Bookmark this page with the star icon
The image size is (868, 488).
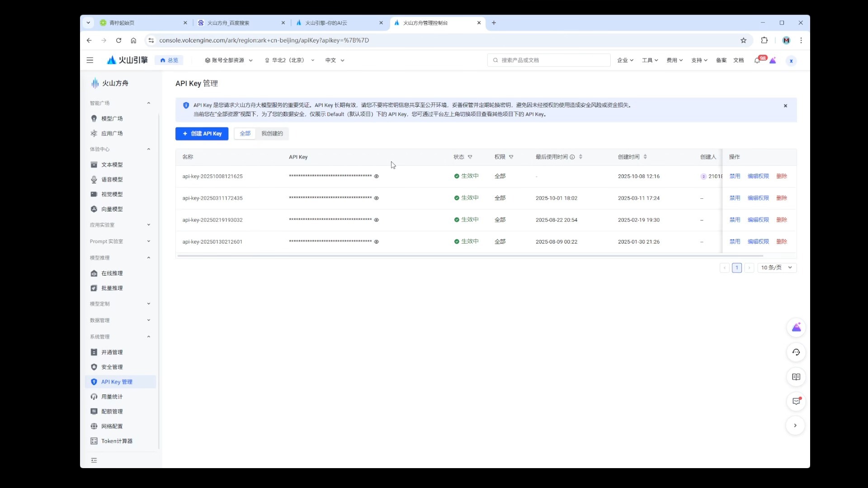tap(744, 40)
